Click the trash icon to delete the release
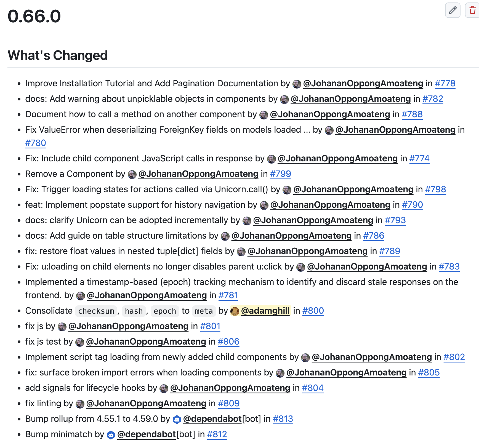Viewport: 479px width, 448px height. coord(472,10)
